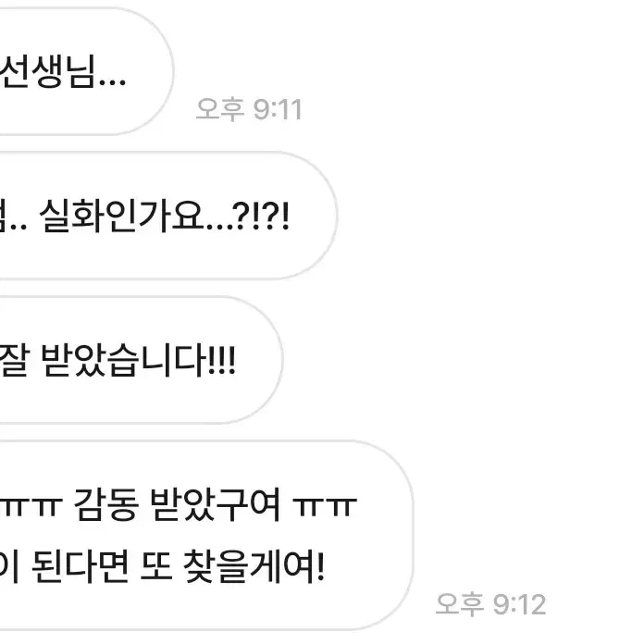This screenshot has width=644, height=644.
Task: Click the word '된다면' in the last bubble
Action: tap(80, 567)
